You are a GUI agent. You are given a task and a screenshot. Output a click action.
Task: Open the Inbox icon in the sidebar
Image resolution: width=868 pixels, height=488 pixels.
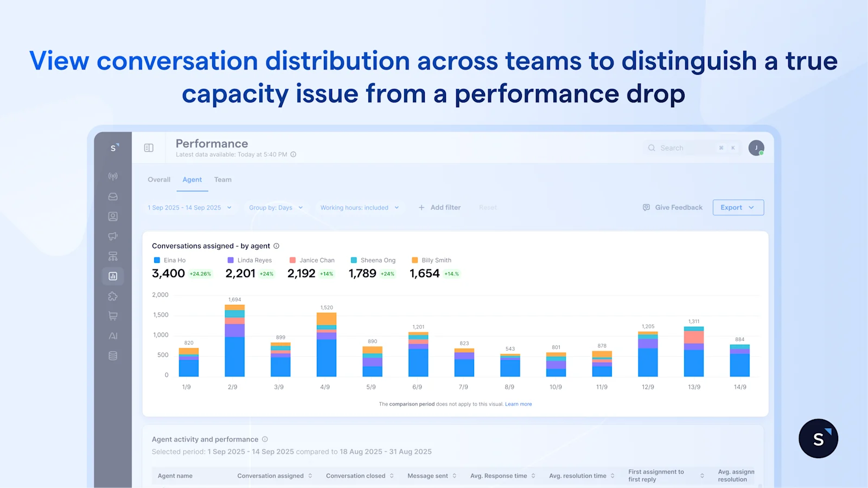[x=113, y=196]
